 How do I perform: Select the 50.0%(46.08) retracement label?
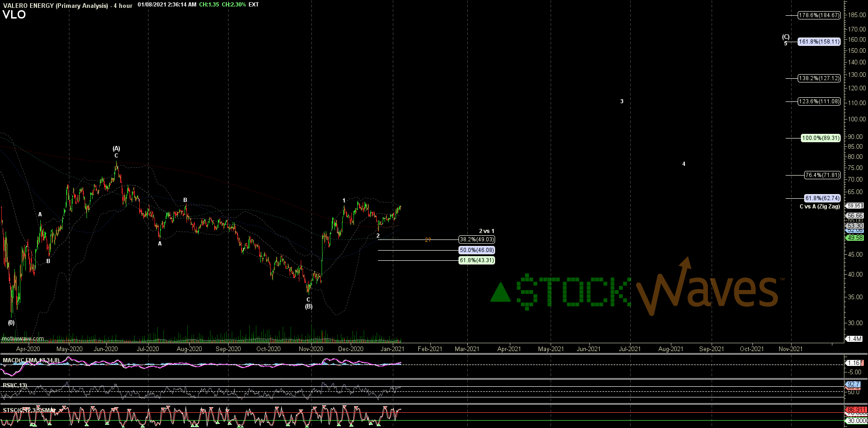click(x=477, y=250)
